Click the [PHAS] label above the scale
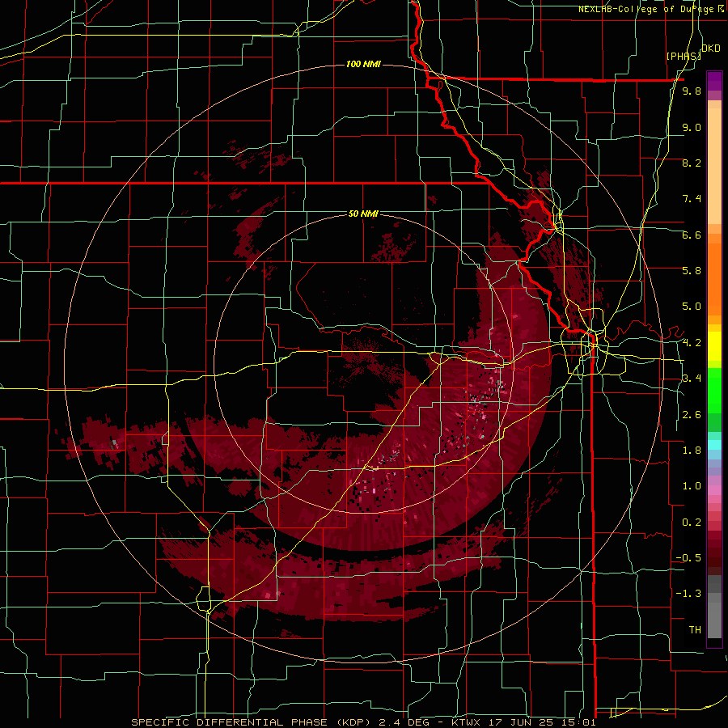728x728 pixels. pos(683,56)
